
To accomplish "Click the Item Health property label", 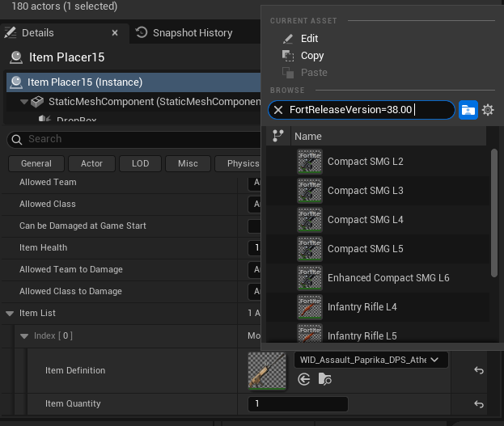I will [43, 247].
